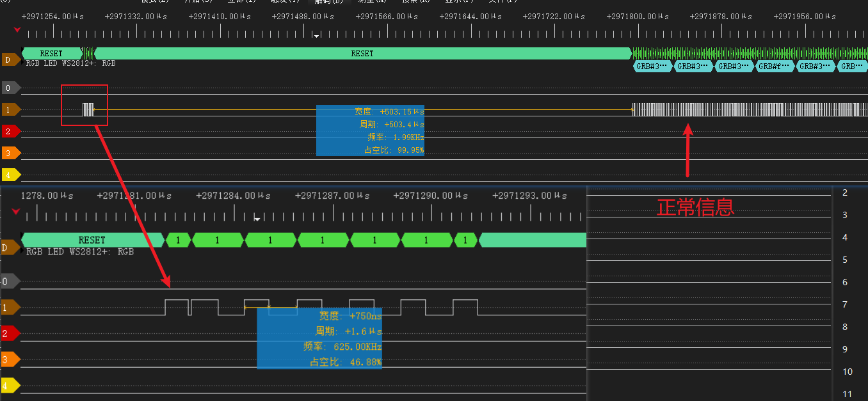This screenshot has width=868, height=401.
Task: Click the 625.00KHz frequency measurement box
Action: [x=319, y=347]
